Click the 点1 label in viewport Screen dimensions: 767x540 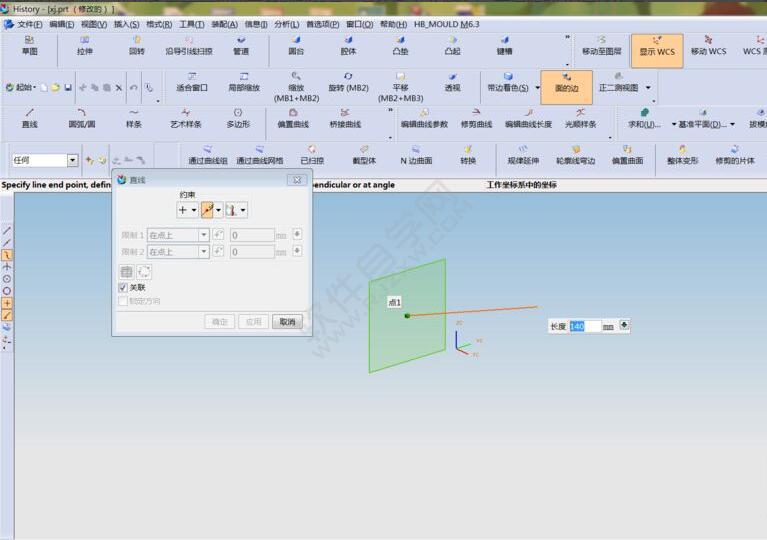[x=394, y=302]
